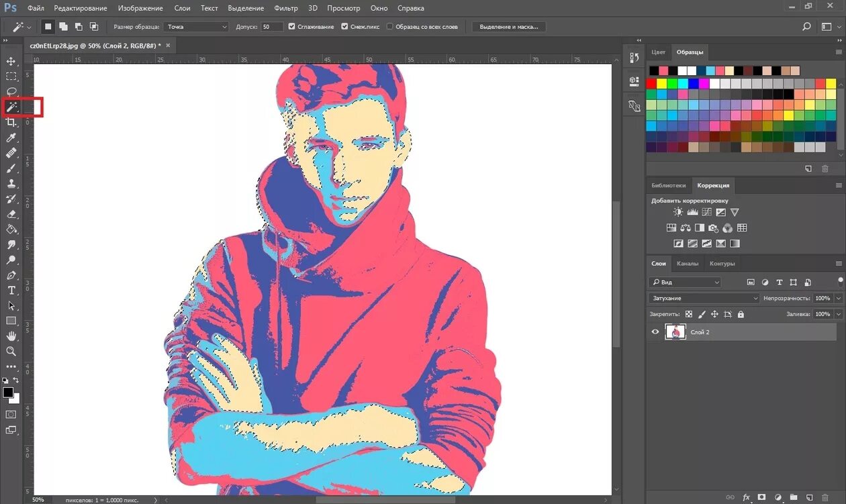Select the Magic Wand tool
846x504 pixels.
pyautogui.click(x=12, y=107)
